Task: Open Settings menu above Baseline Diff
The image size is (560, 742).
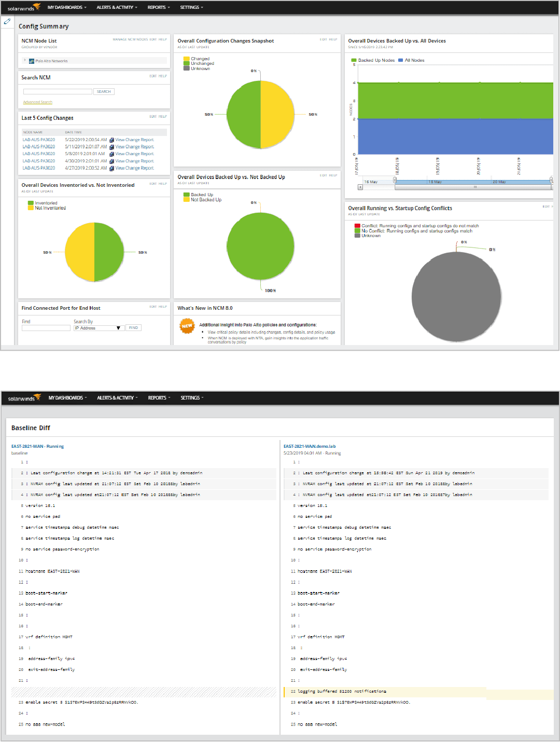Action: (x=192, y=398)
